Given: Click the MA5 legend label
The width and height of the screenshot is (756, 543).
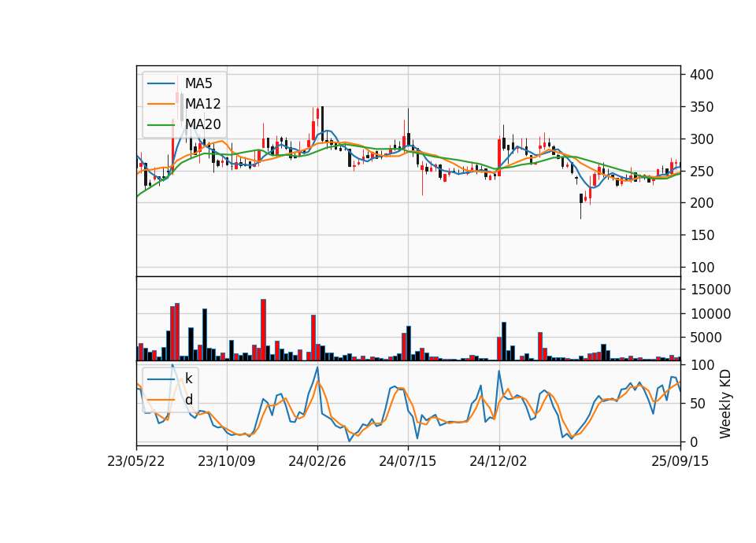Looking at the screenshot, I should click(x=198, y=83).
